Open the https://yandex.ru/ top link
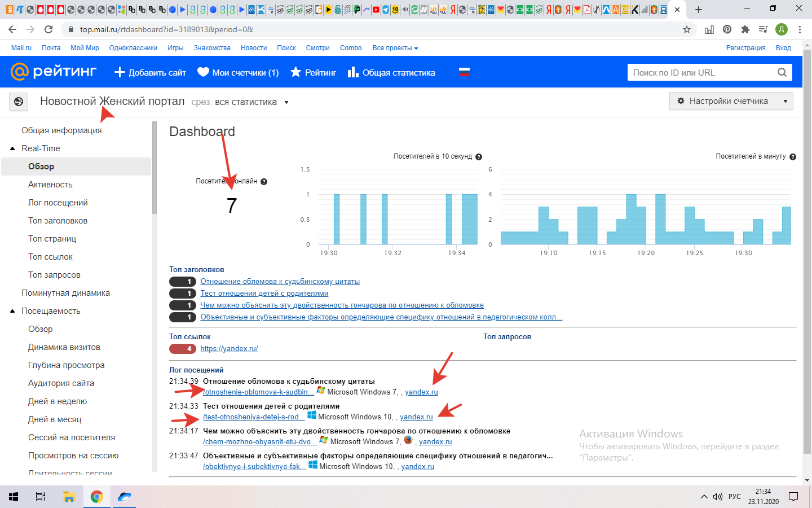Viewport: 812px width, 508px height. point(229,349)
